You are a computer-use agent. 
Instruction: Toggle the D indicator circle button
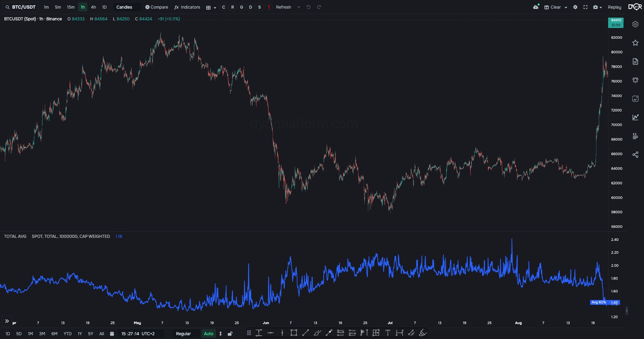click(251, 7)
